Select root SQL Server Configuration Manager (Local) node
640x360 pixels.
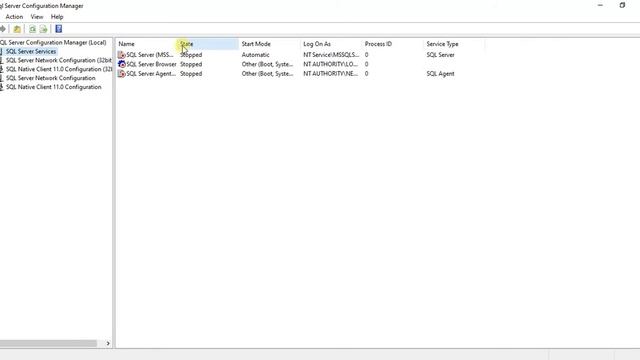pos(53,42)
